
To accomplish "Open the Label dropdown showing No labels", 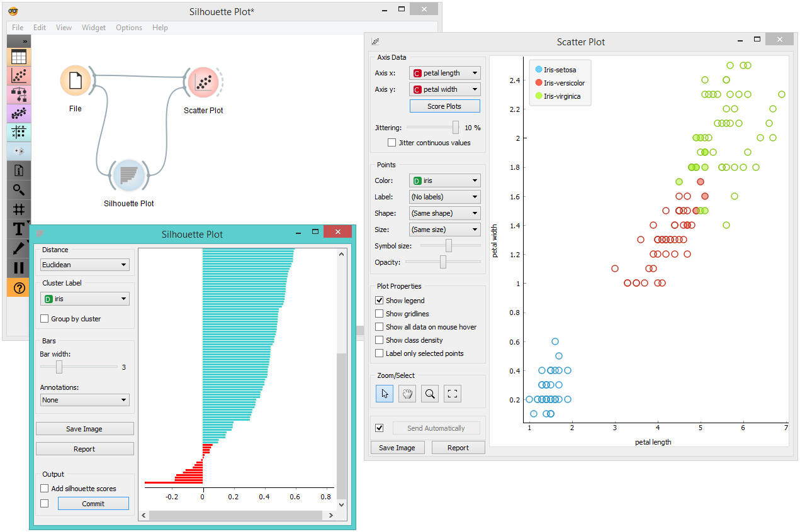I will coord(444,197).
